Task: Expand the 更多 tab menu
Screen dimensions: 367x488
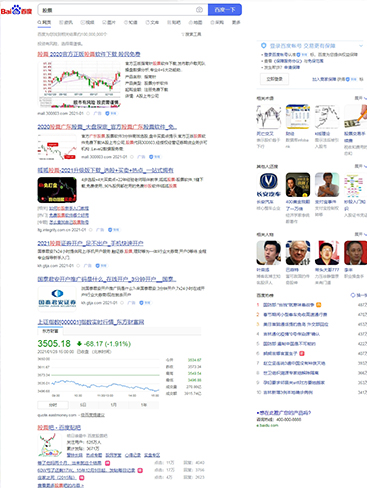Action: pos(236,22)
